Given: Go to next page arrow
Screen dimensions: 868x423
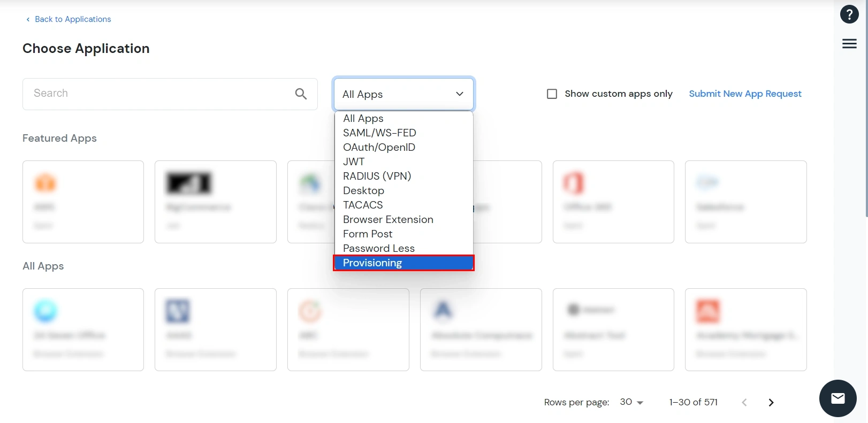Looking at the screenshot, I should [771, 403].
